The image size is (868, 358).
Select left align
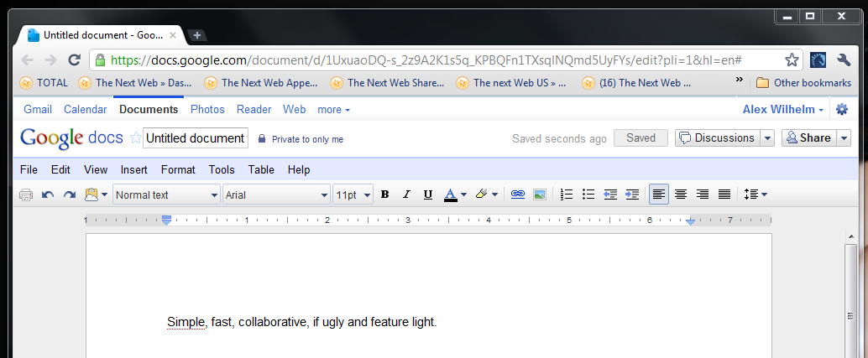coord(659,195)
